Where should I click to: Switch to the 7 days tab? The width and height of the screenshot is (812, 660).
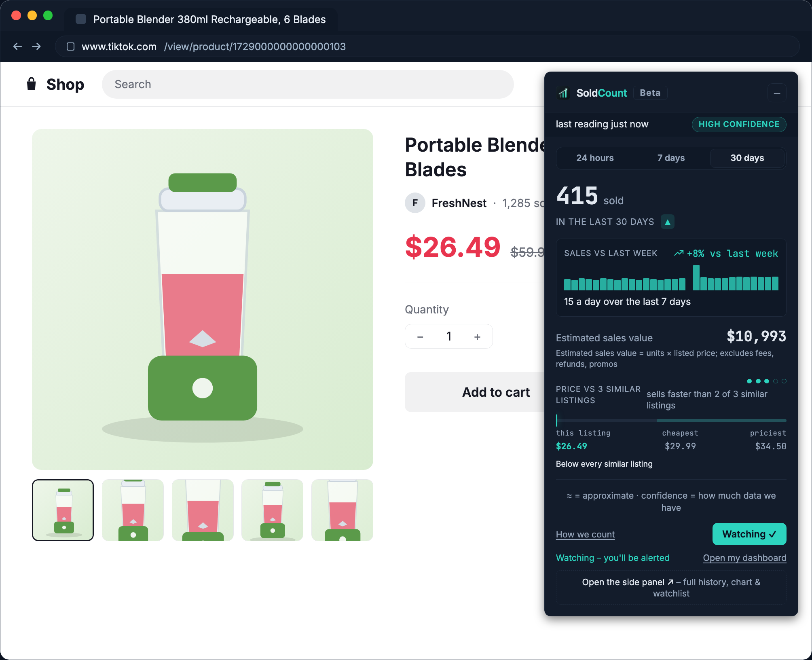(x=671, y=158)
